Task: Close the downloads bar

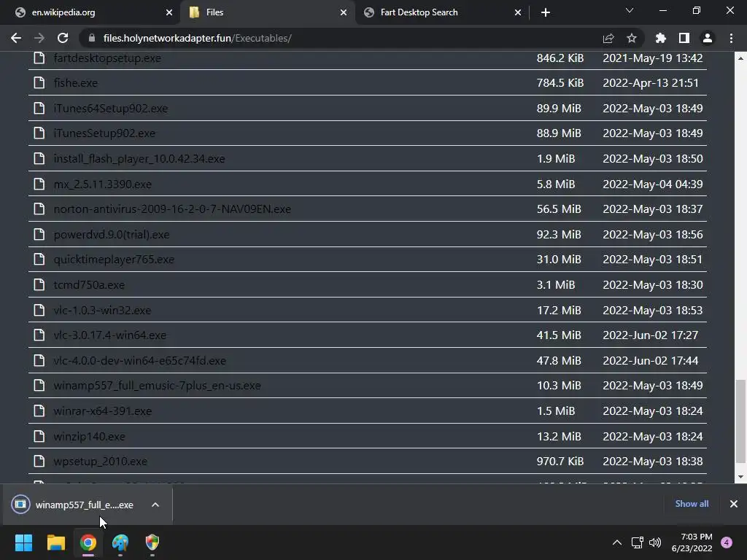Action: click(734, 504)
